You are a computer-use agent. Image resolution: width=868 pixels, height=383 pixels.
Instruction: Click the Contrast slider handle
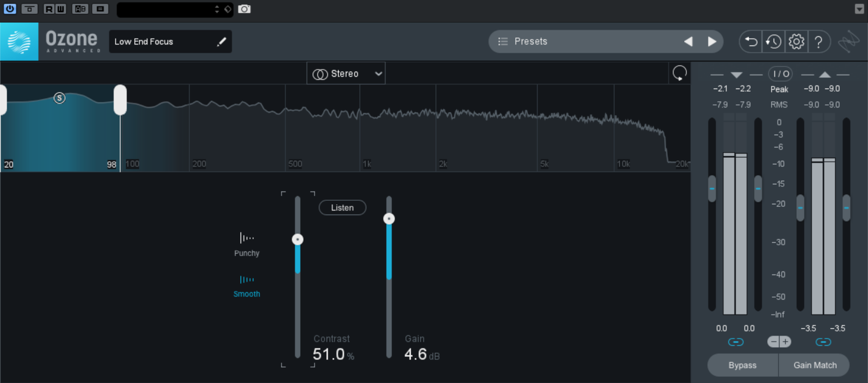(x=298, y=239)
